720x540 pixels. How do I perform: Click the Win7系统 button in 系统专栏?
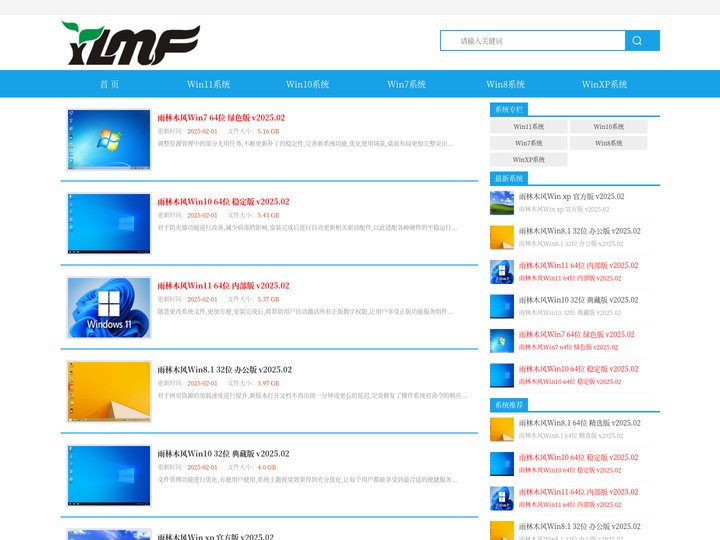529,143
